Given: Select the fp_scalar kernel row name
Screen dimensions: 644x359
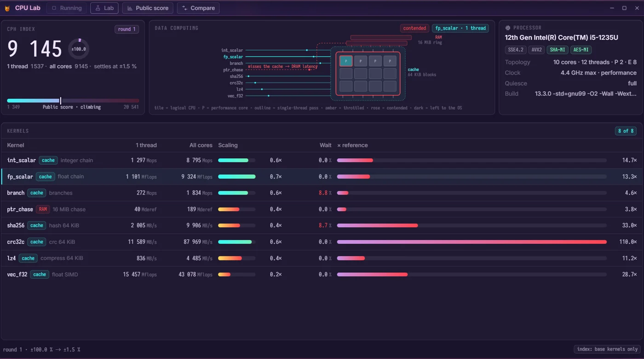Looking at the screenshot, I should click(x=20, y=177).
